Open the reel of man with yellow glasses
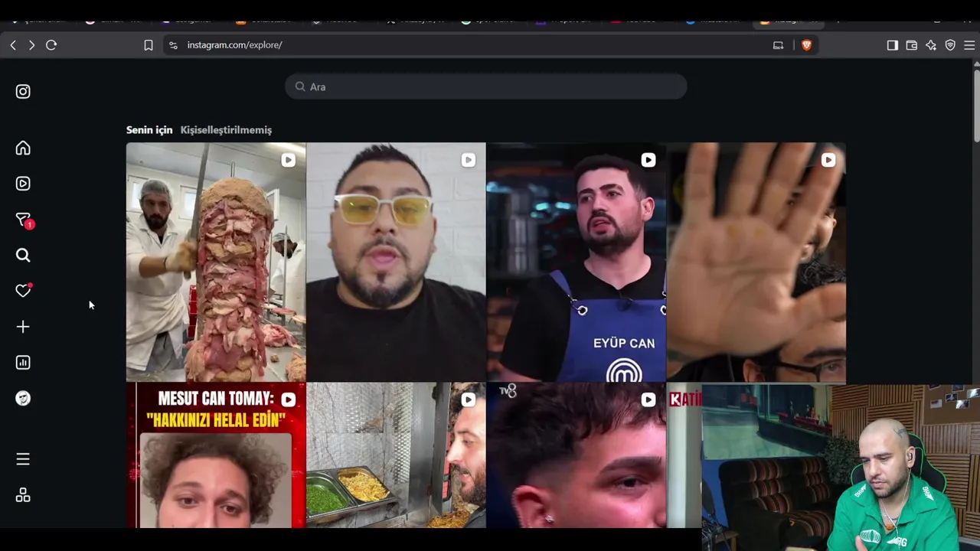Image resolution: width=980 pixels, height=551 pixels. tap(396, 262)
